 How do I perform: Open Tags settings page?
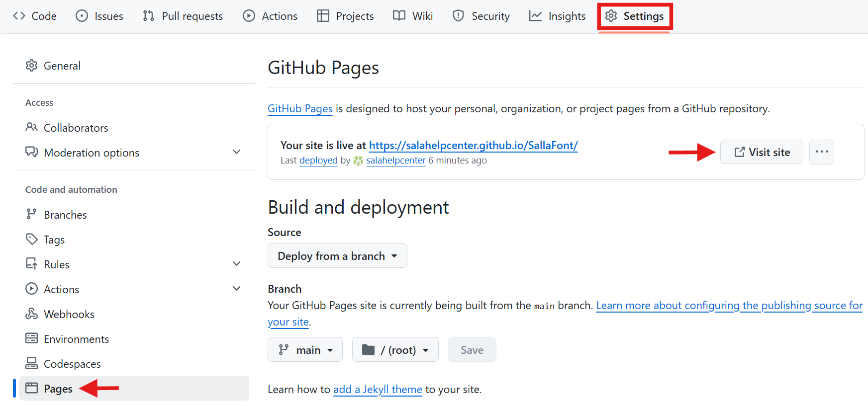coord(134,240)
